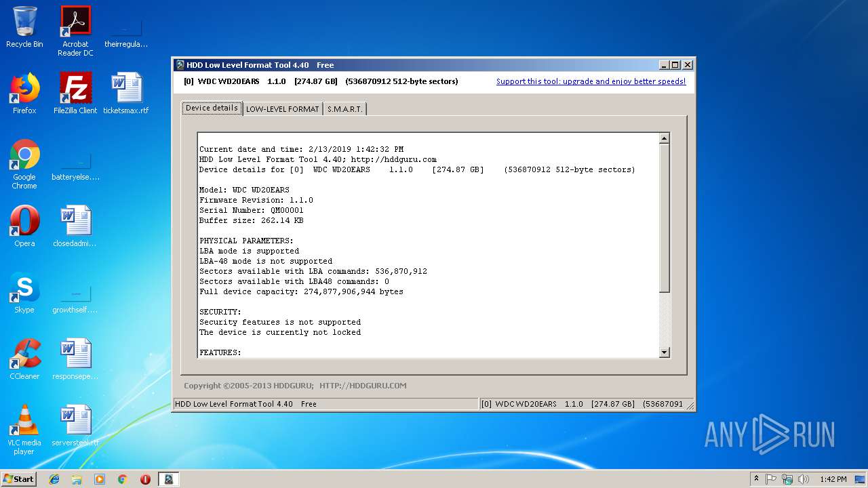Launch Acrobat Reader DC shortcut
868x488 pixels.
(x=75, y=31)
